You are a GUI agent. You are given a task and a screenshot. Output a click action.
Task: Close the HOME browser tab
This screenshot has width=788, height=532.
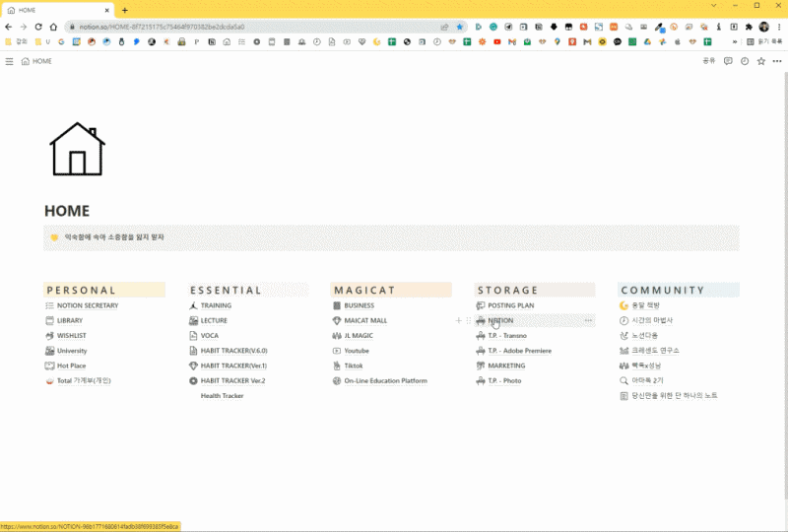point(107,10)
